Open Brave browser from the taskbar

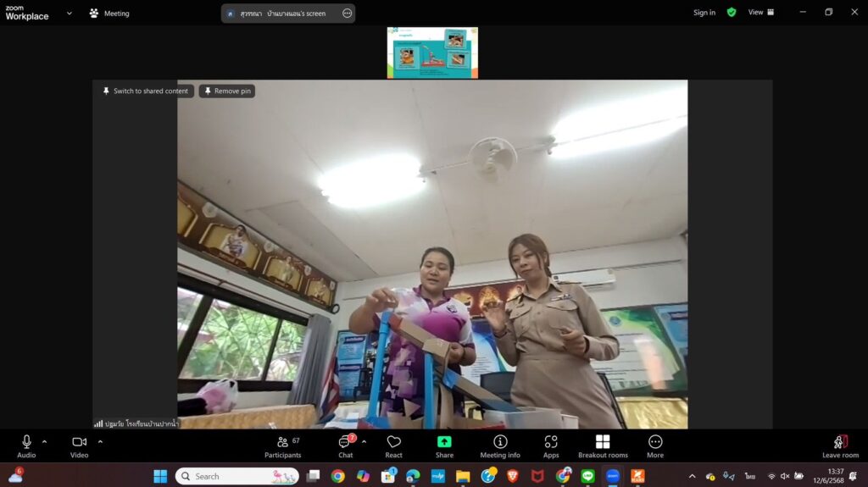tap(513, 476)
